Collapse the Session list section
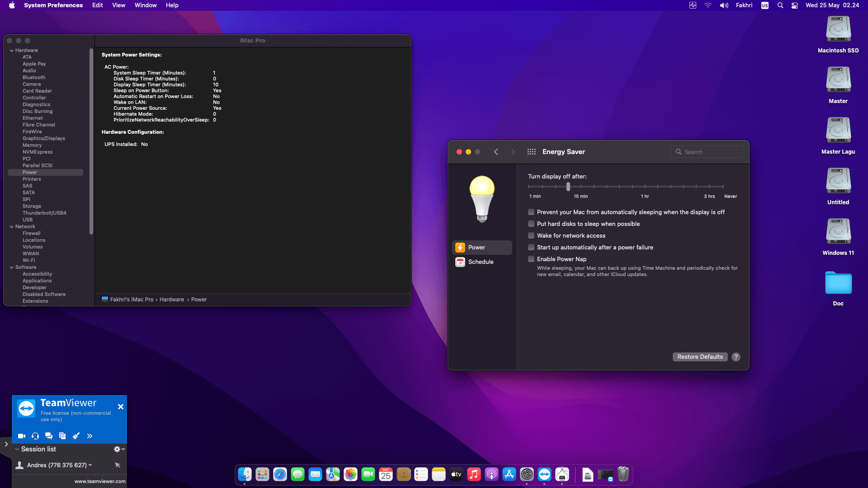 (17, 449)
